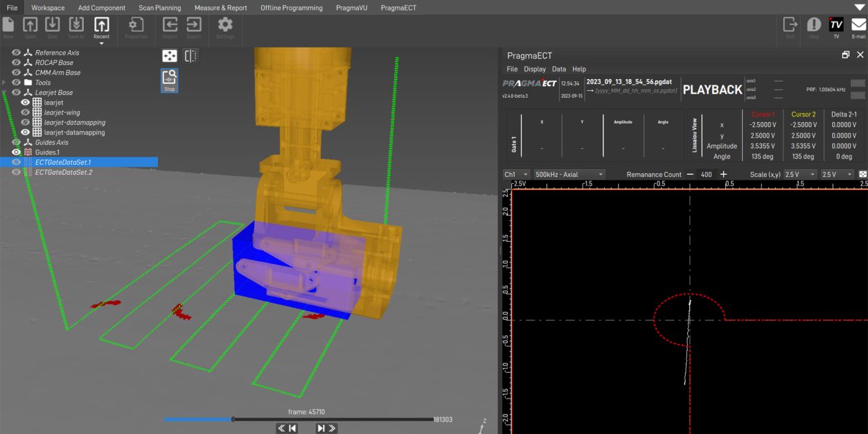Click the Stop scan playback button

coord(170,80)
